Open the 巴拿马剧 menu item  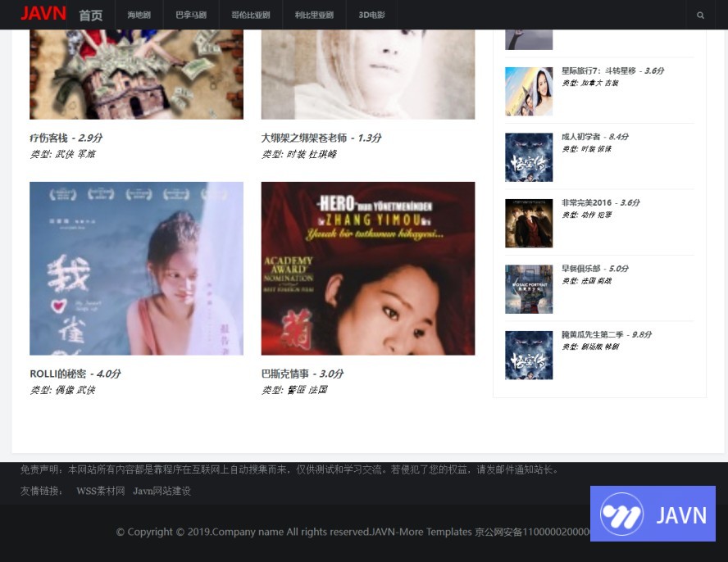[x=191, y=15]
